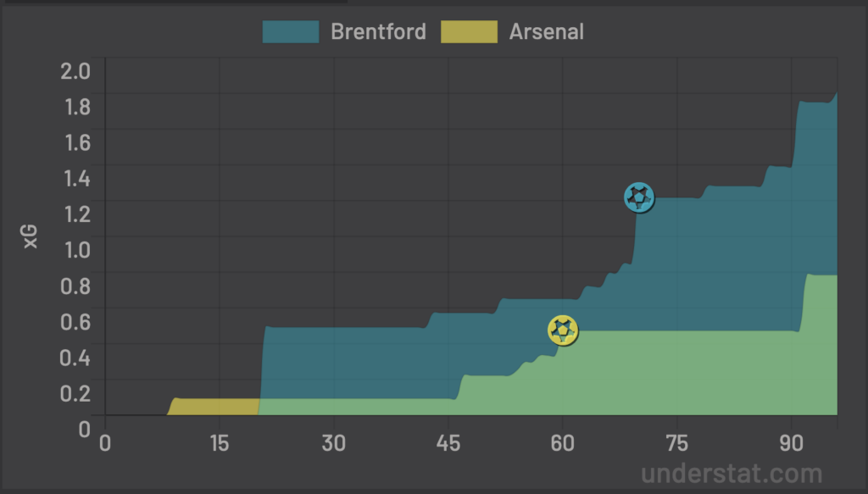The height and width of the screenshot is (494, 868).
Task: Hide the Brentford series via legend label
Action: [x=378, y=32]
